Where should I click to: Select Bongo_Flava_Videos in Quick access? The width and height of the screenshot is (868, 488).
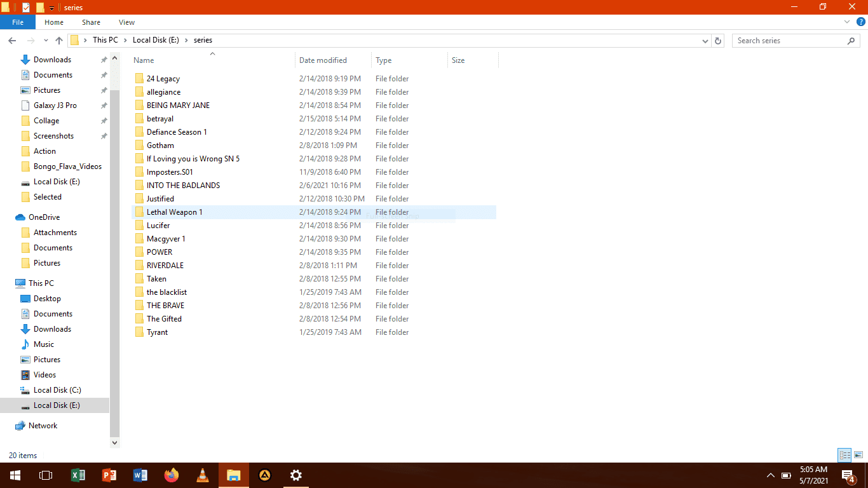[x=67, y=166]
